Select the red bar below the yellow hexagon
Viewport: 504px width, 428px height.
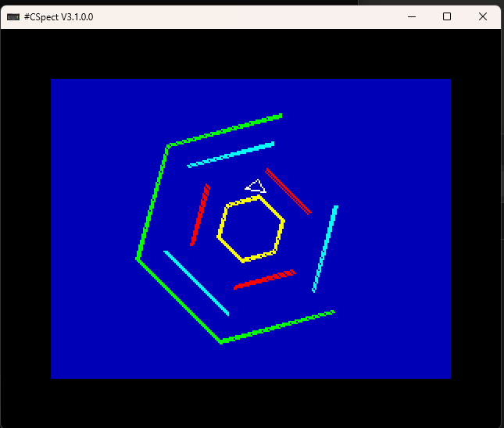coord(264,280)
